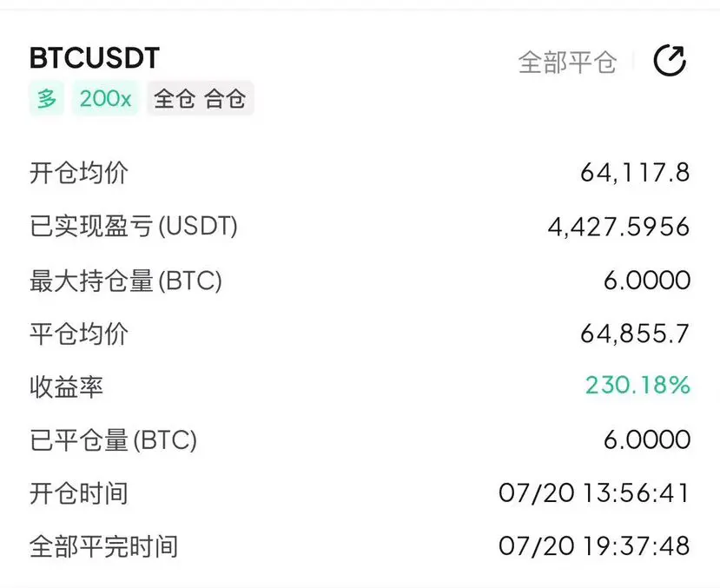The image size is (720, 588).
Task: Select the open time 07/20 13:56:41
Action: [594, 493]
